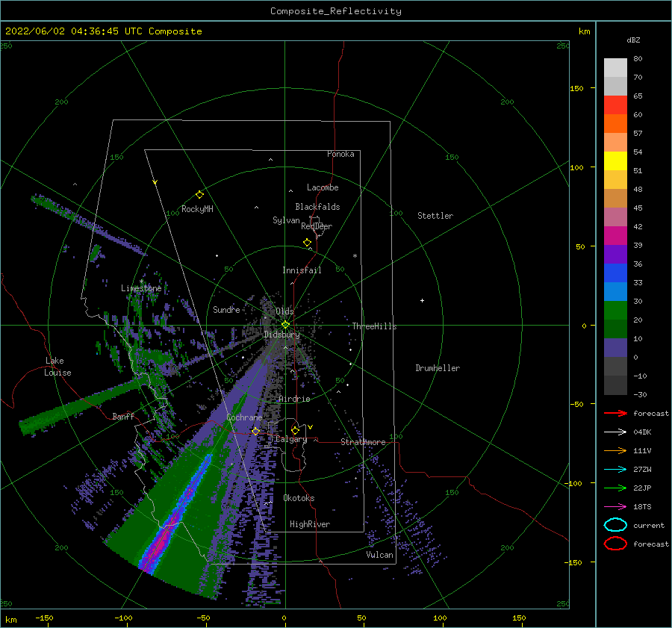Click the 18TS legend label
Image resolution: width=672 pixels, height=628 pixels.
point(642,507)
